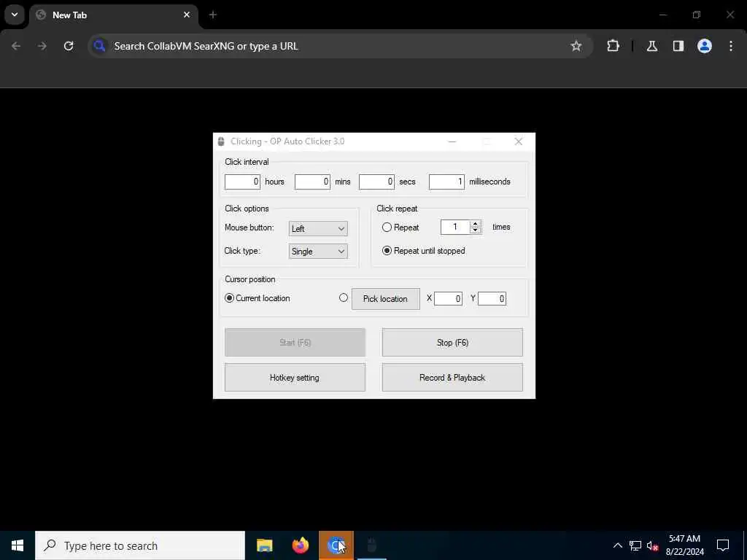Open the notification center icon

723,545
